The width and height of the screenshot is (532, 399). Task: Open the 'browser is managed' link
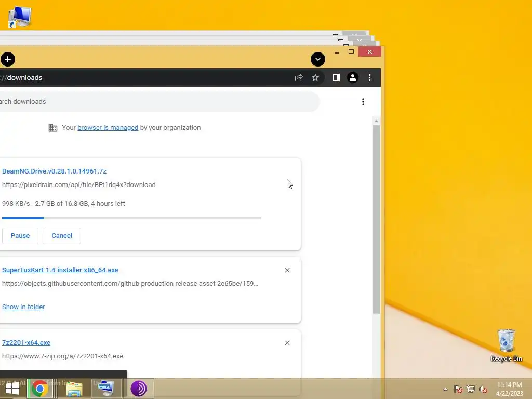click(x=108, y=128)
